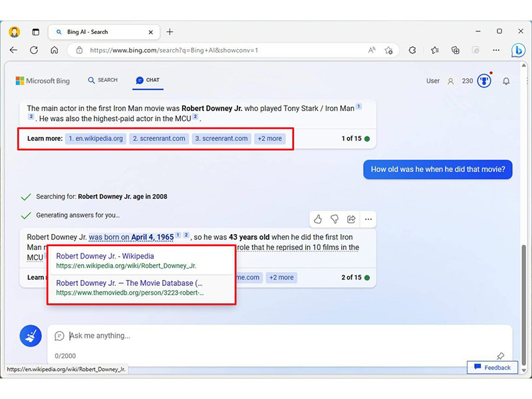Expand '+2 more' sources in second answer
This screenshot has height=399, width=532.
point(281,277)
